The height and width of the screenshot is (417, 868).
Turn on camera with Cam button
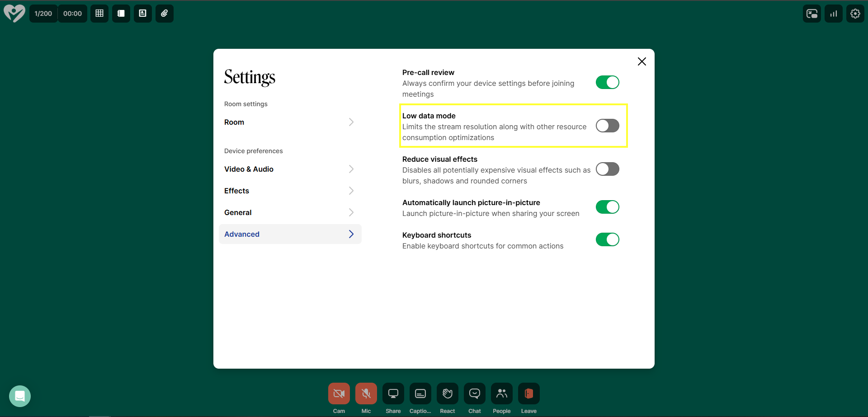(339, 394)
